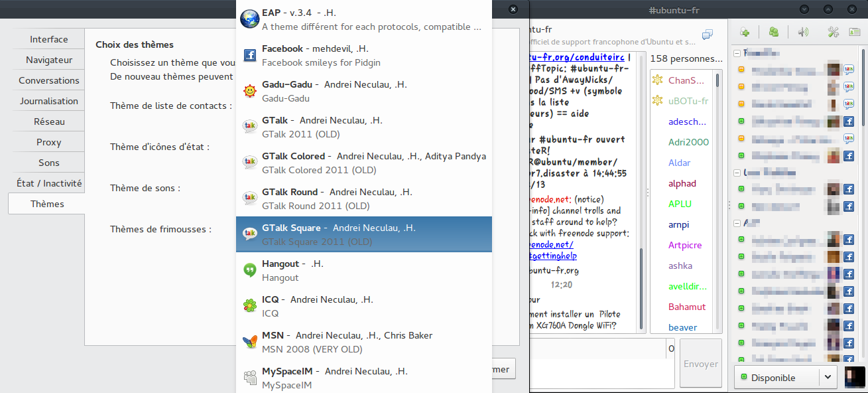Open the Interface preferences tab
Image resolution: width=868 pixels, height=393 pixels.
coord(49,39)
